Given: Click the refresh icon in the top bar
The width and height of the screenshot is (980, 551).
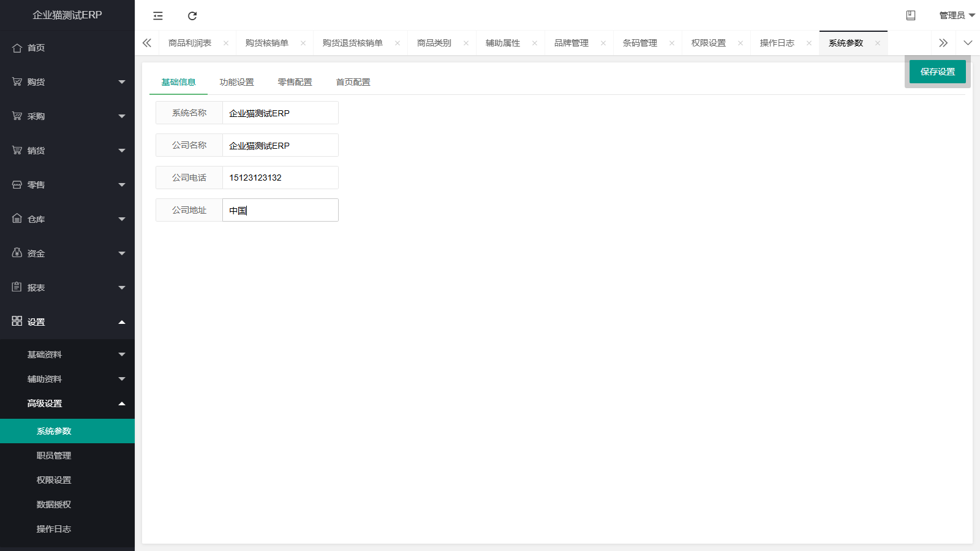Looking at the screenshot, I should point(192,16).
